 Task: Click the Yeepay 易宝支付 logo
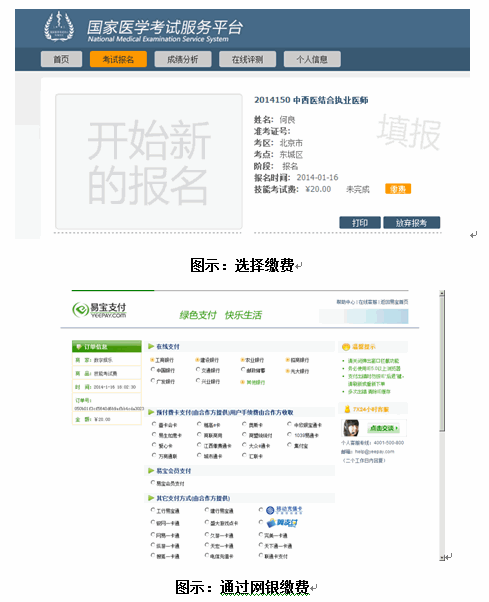[x=99, y=310]
